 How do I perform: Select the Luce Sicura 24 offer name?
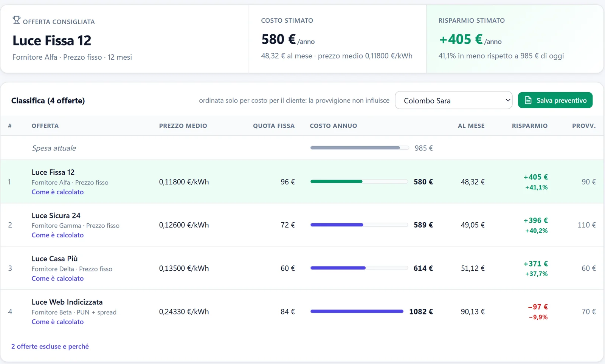pos(56,215)
